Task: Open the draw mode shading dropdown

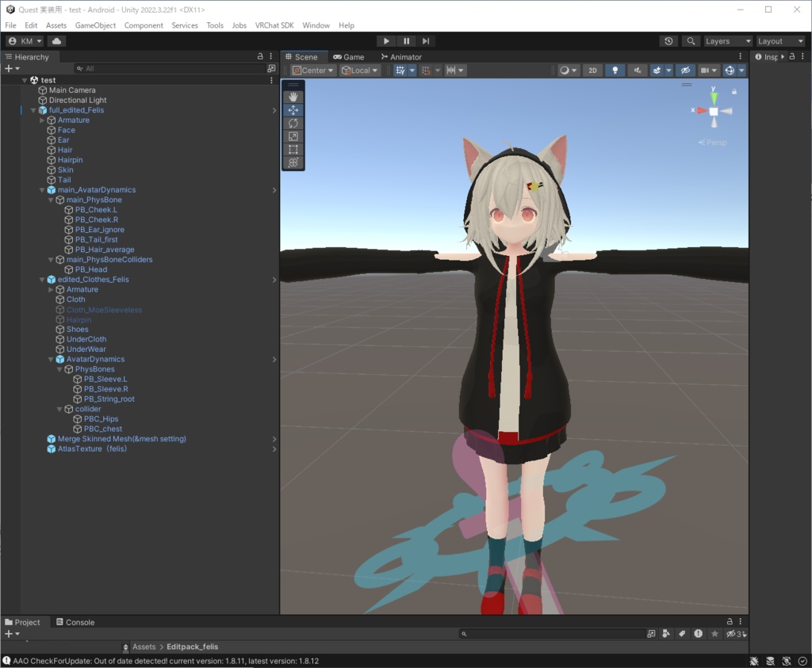Action: pos(569,71)
